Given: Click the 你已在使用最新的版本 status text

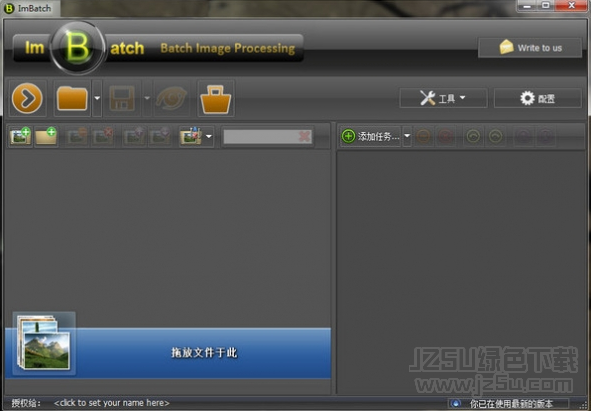Looking at the screenshot, I should click(x=511, y=403).
